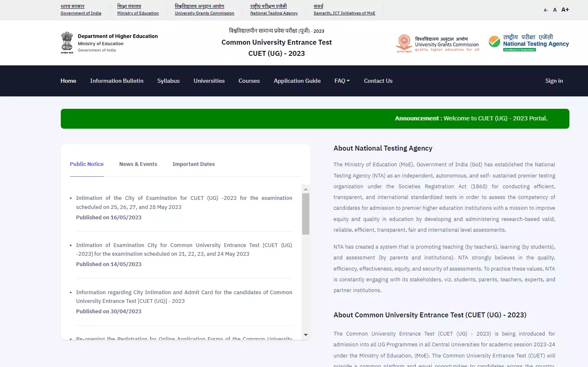Open the Courses menu item
This screenshot has height=367, width=588.
point(249,81)
